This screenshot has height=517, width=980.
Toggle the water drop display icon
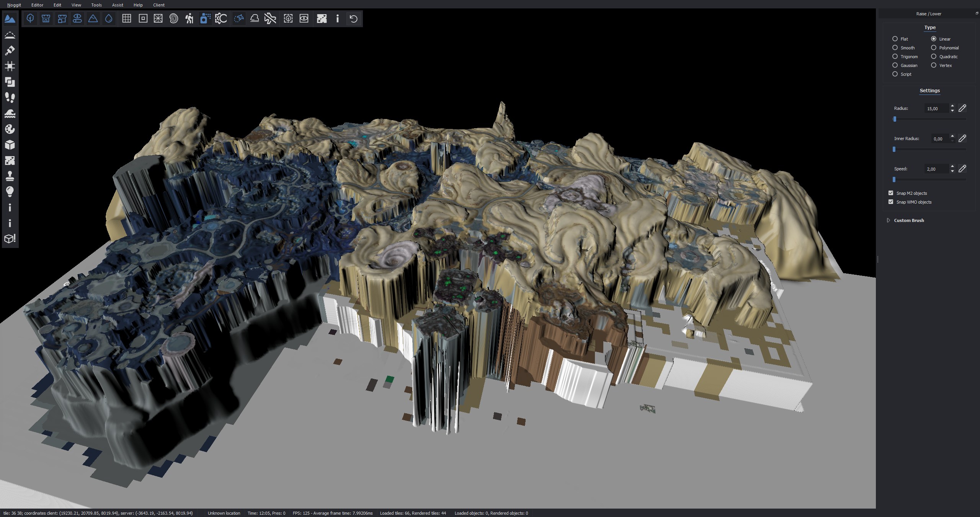click(109, 19)
